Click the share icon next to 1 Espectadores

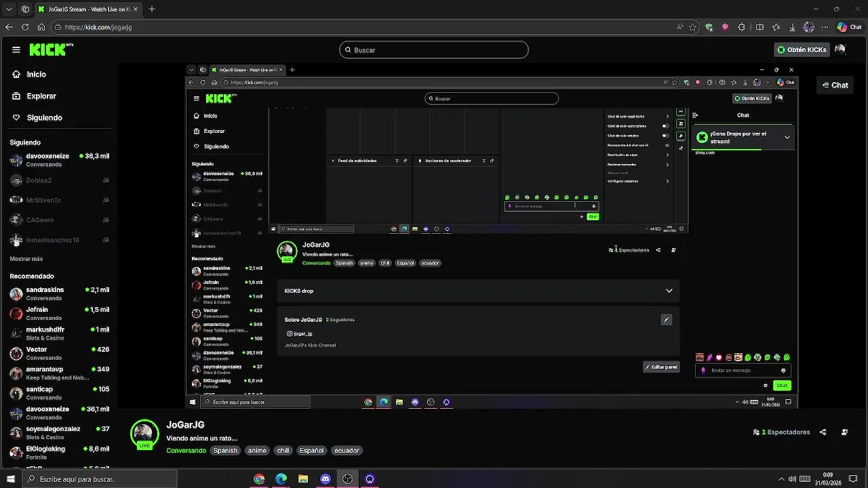(823, 432)
